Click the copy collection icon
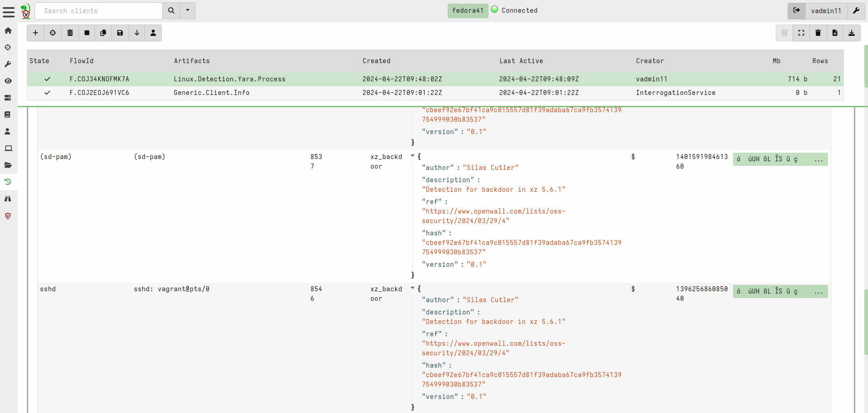This screenshot has height=413, width=868. click(103, 33)
